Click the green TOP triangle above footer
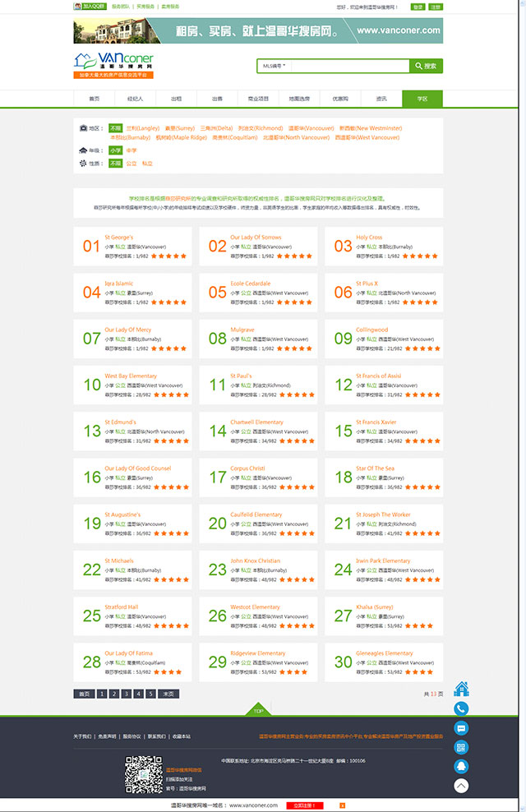 pos(258,711)
